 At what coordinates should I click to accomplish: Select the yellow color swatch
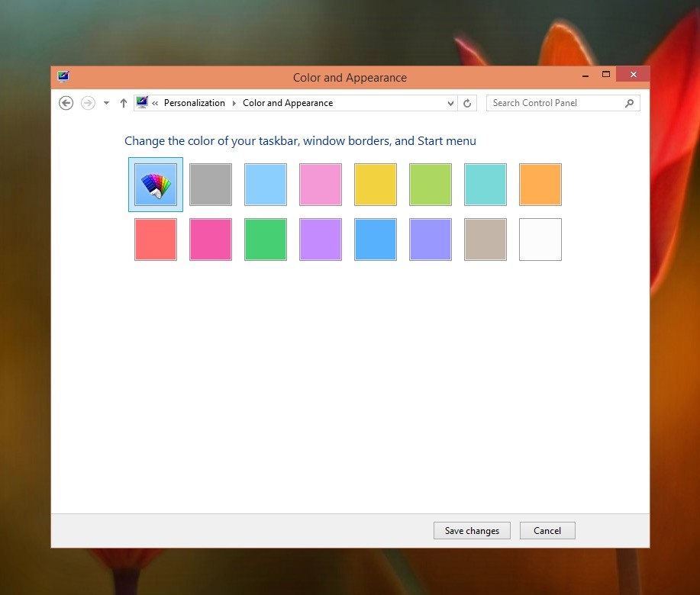tap(375, 184)
